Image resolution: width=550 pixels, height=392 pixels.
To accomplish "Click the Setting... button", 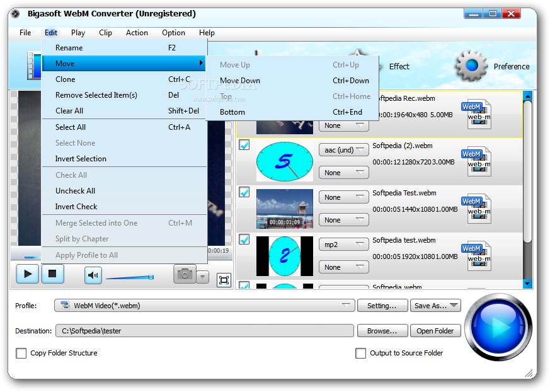I will [382, 305].
